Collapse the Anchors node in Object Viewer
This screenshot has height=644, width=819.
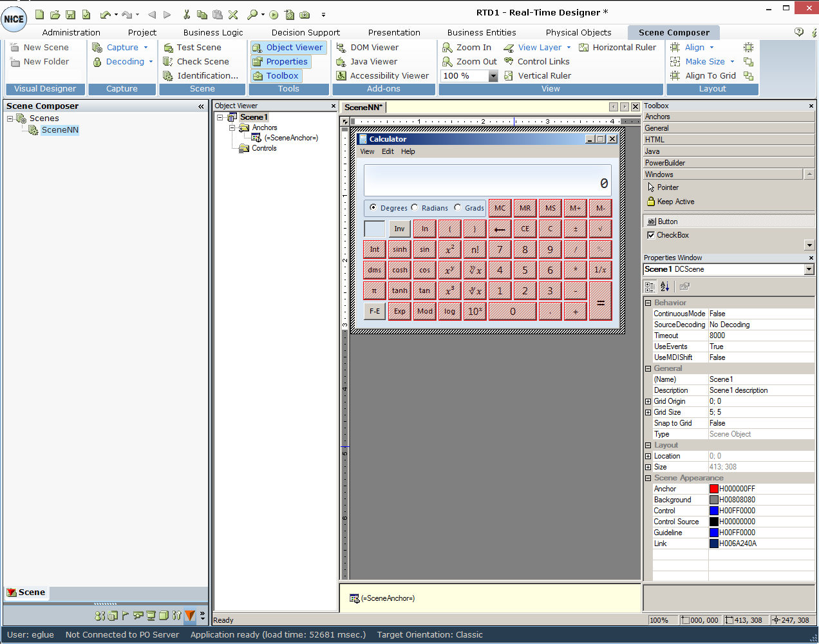point(232,128)
